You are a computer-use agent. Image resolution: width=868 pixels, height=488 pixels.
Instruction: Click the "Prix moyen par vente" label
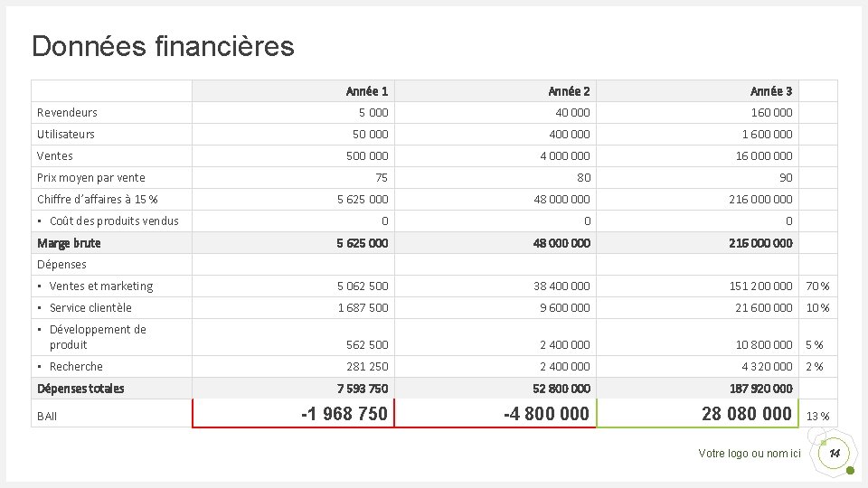(91, 178)
